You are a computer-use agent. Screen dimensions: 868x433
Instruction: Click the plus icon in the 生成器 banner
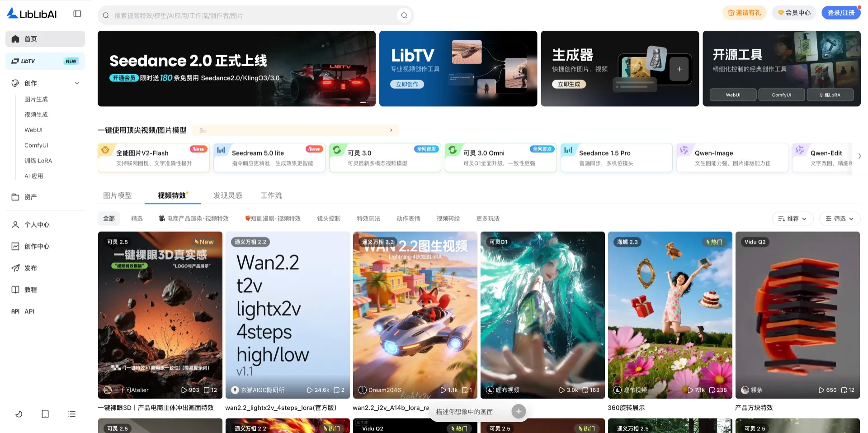pyautogui.click(x=679, y=69)
